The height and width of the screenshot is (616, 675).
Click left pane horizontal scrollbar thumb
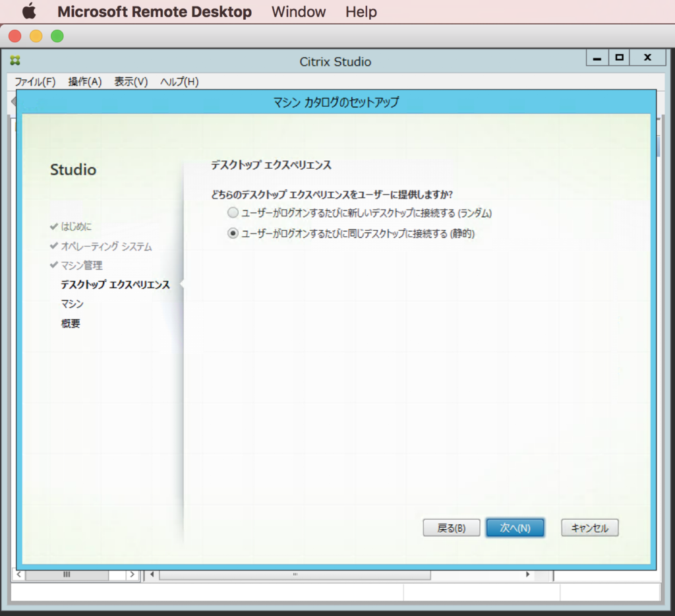67,574
